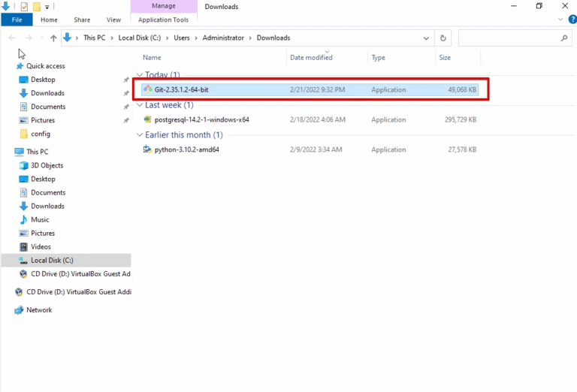This screenshot has width=577, height=392.
Task: Open the recent locations dropdown arrow
Action: click(x=41, y=38)
